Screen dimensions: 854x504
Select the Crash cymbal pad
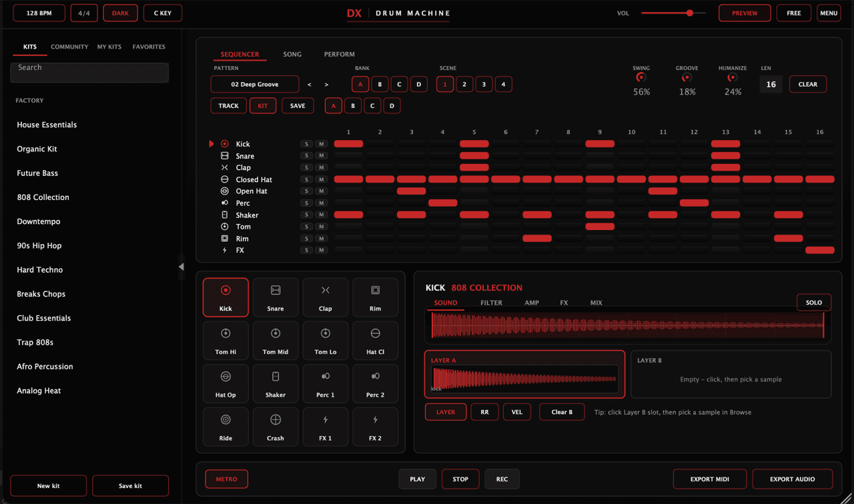pyautogui.click(x=276, y=427)
